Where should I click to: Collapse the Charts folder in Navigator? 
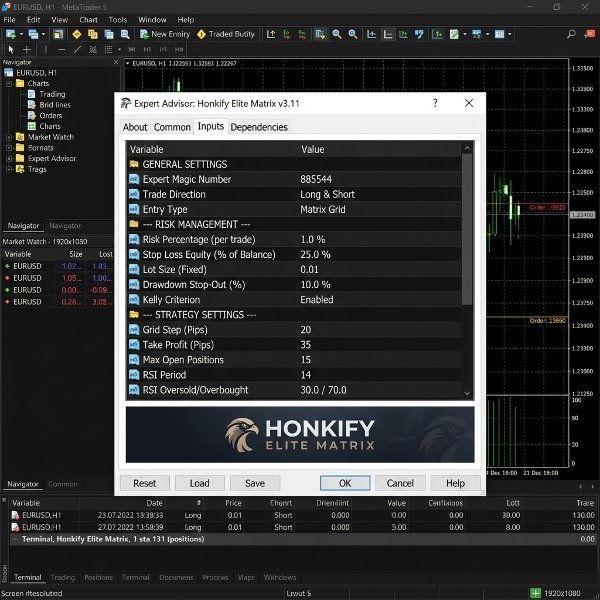click(9, 83)
